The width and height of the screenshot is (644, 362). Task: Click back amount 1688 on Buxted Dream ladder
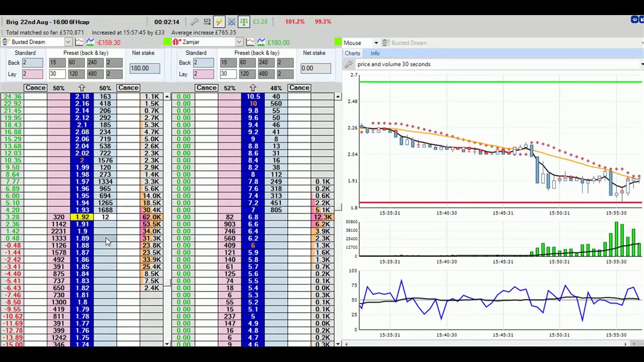[x=105, y=210]
